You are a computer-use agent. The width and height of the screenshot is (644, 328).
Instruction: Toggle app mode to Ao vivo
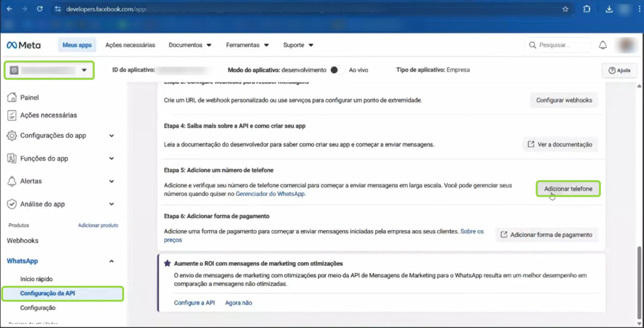[337, 70]
